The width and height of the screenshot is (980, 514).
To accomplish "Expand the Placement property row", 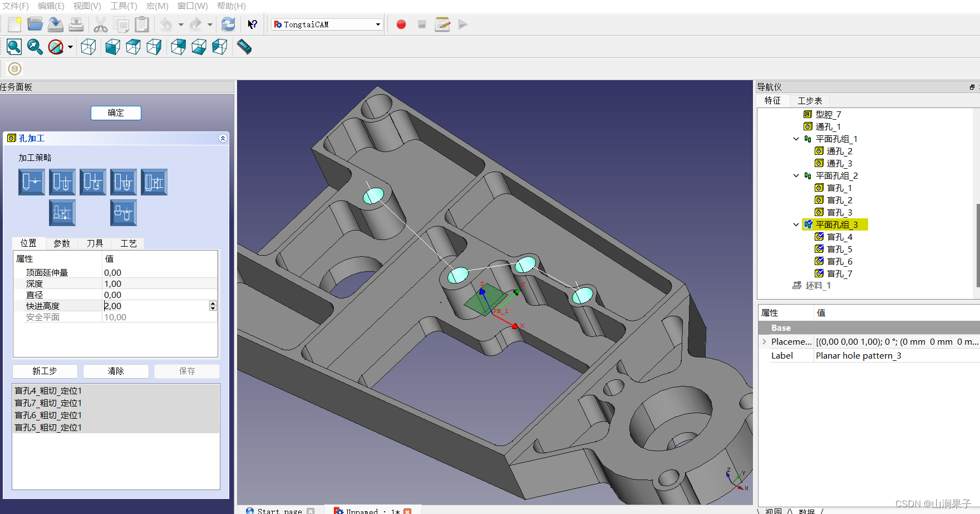I will pos(764,341).
